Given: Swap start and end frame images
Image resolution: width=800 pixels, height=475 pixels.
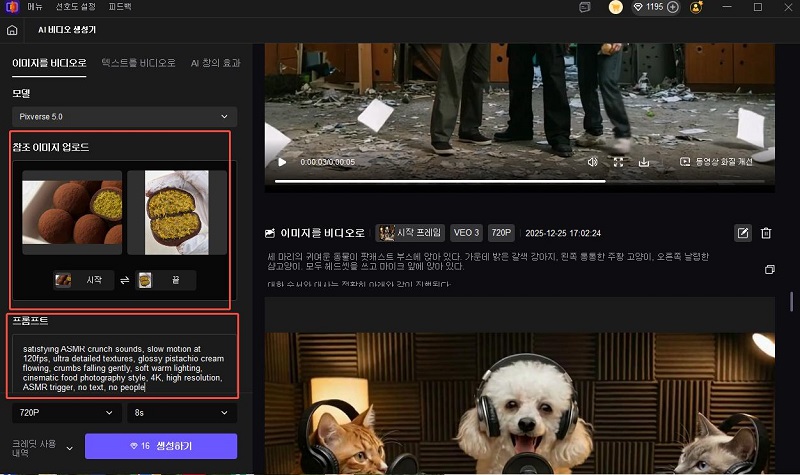Looking at the screenshot, I should pos(124,281).
